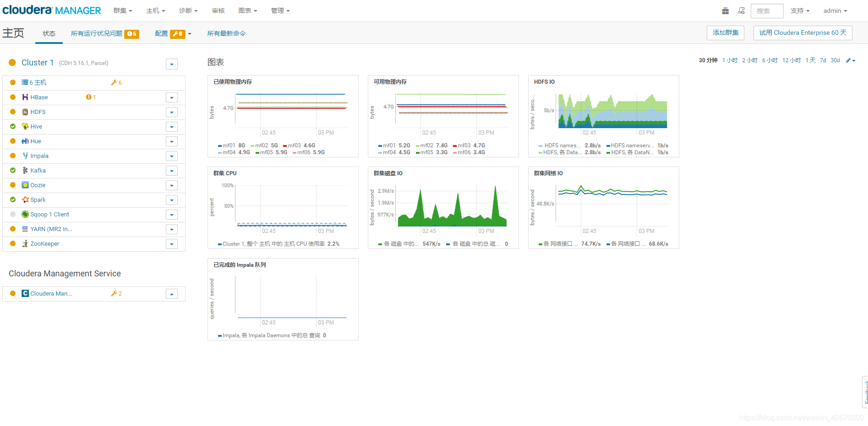
Task: Open the 图表 menu
Action: [x=248, y=11]
